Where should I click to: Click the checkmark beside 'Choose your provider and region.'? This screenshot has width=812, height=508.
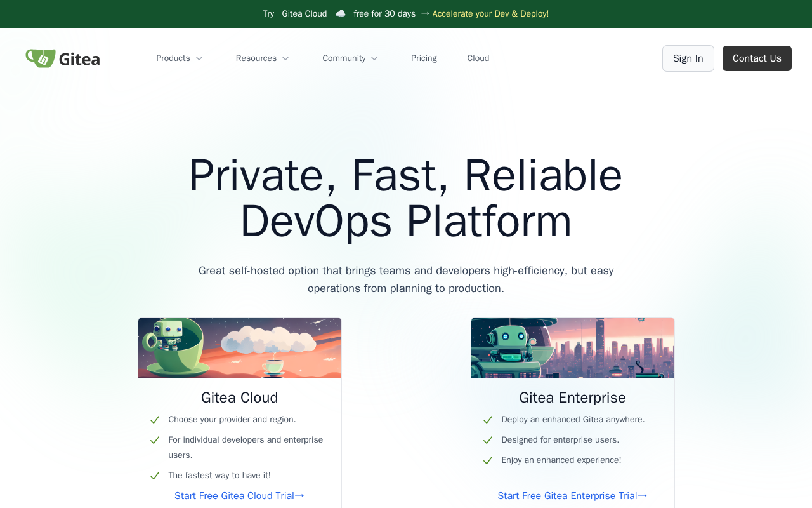point(155,420)
